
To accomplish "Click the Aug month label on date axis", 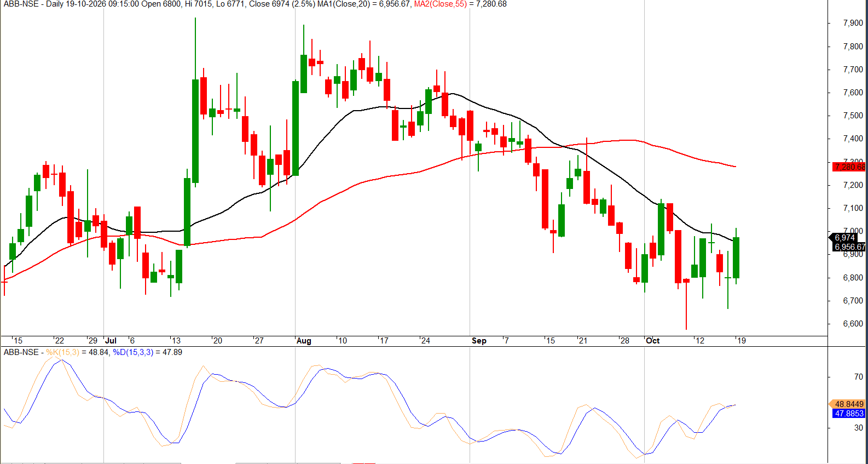I will tap(304, 341).
